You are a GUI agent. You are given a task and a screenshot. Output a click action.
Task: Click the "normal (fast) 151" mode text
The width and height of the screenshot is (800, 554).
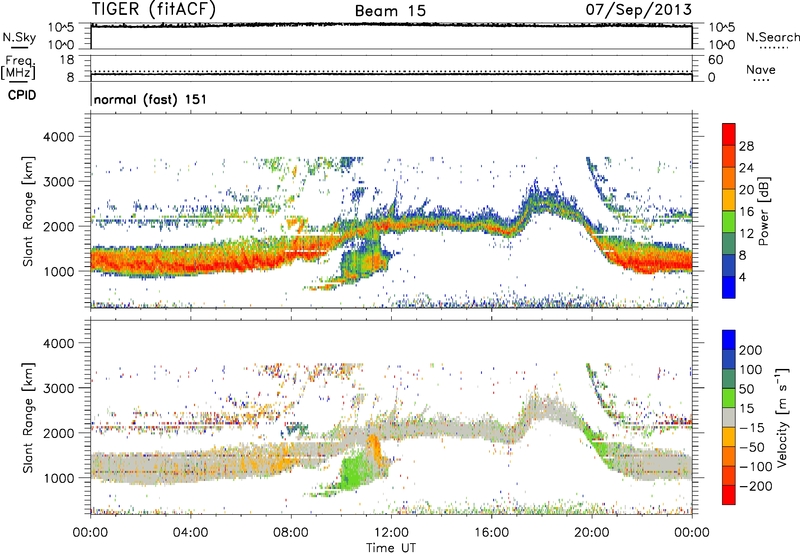point(151,99)
